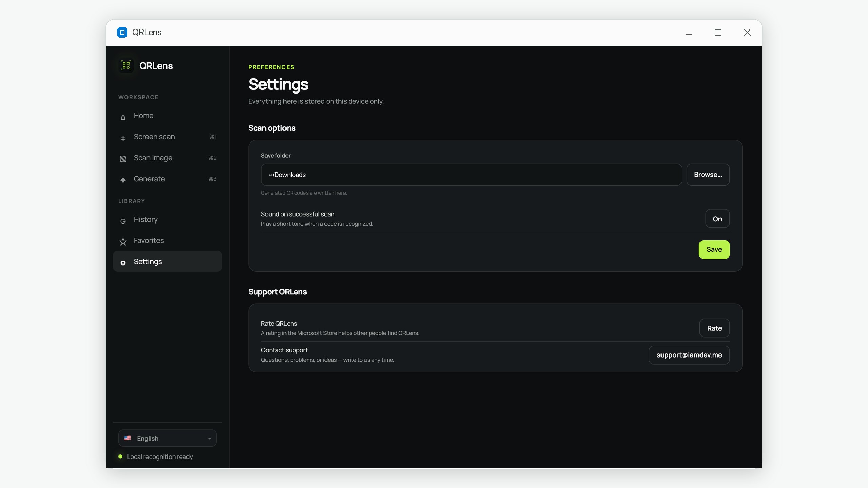Click the 'Save folder' label
Viewport: 868px width, 488px height.
pyautogui.click(x=276, y=156)
